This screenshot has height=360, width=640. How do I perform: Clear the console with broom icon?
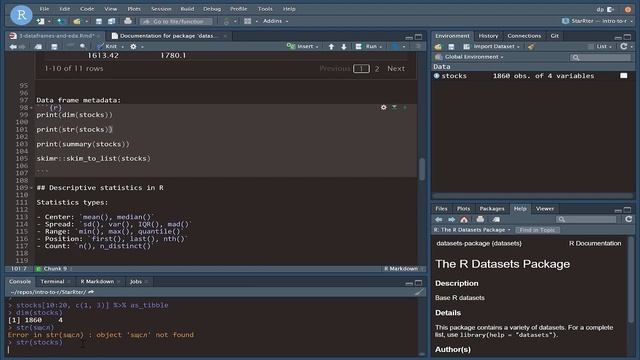[x=418, y=292]
